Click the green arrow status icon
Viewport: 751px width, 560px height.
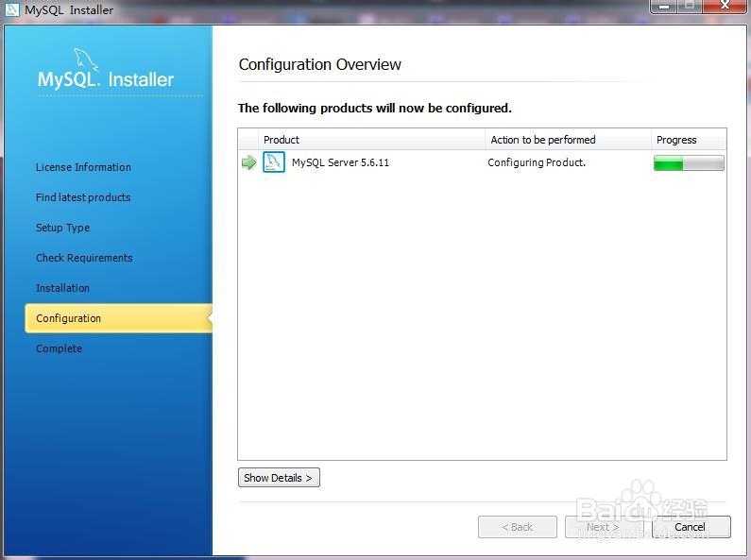coord(248,162)
